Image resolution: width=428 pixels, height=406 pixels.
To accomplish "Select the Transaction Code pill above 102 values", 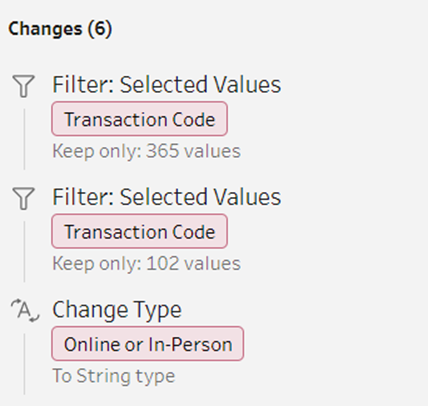I will point(139,231).
